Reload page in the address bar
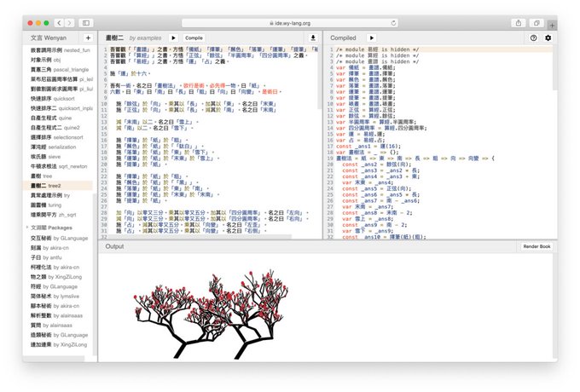This screenshot has width=580, height=392. (x=393, y=23)
